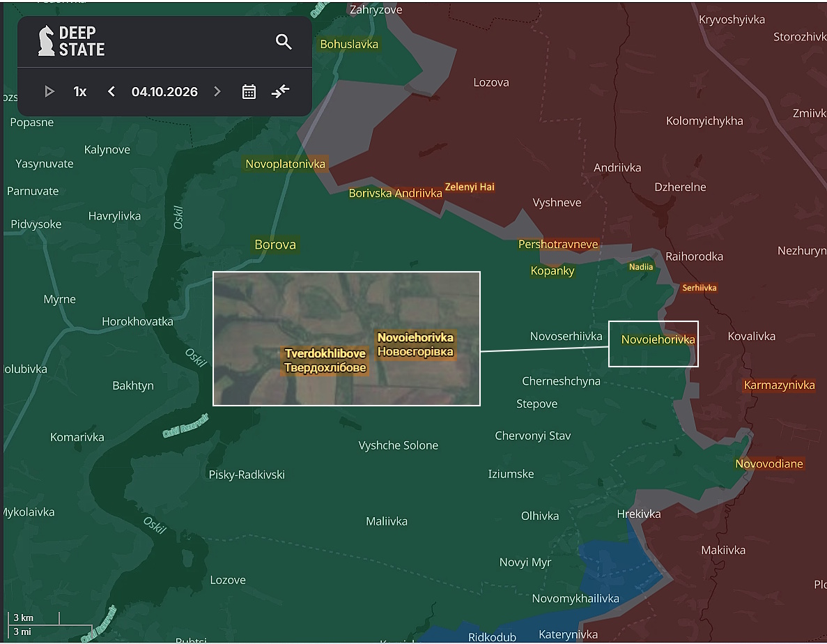Click the Kolomyichykha label
This screenshot has width=827, height=644.
point(704,121)
